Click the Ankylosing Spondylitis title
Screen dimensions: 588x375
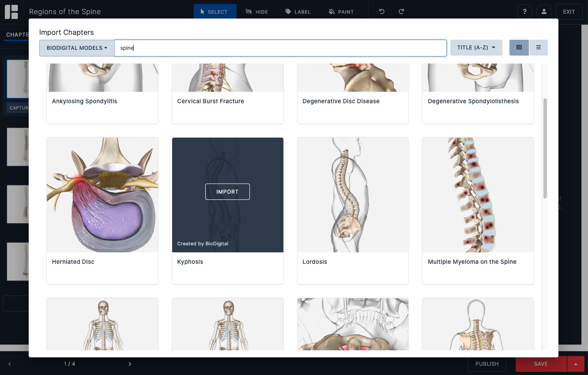tap(85, 101)
